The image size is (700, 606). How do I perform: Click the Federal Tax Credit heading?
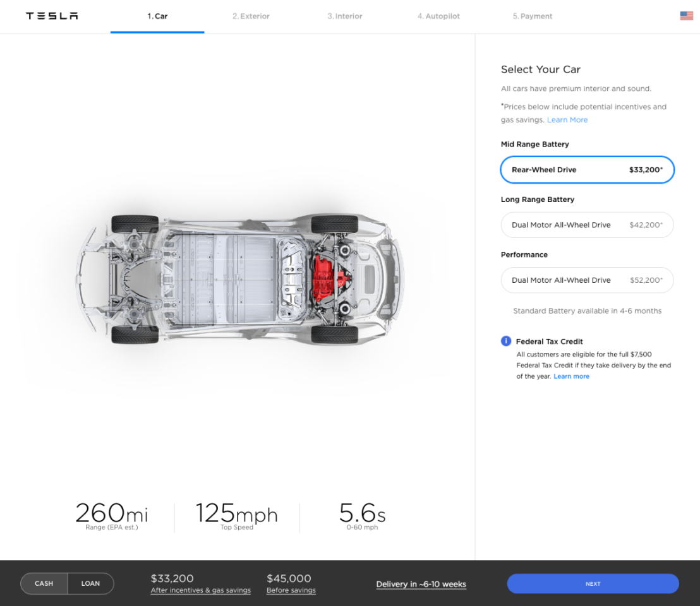pos(549,342)
